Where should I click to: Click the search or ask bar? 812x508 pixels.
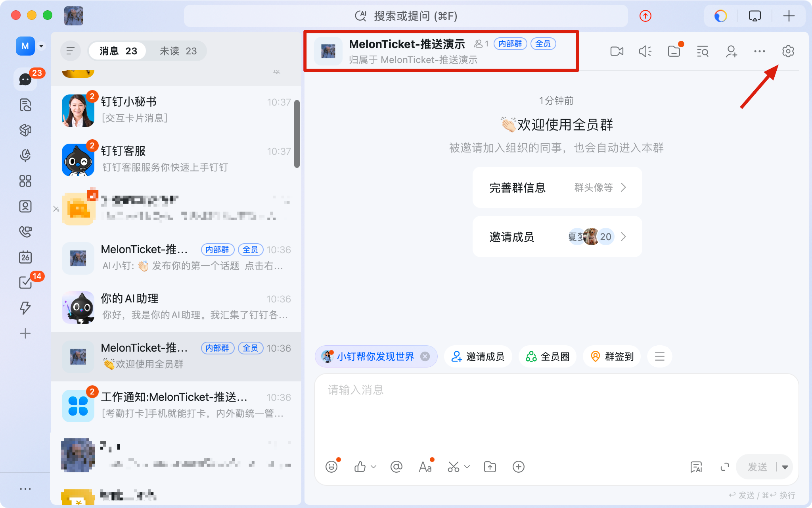tap(406, 16)
